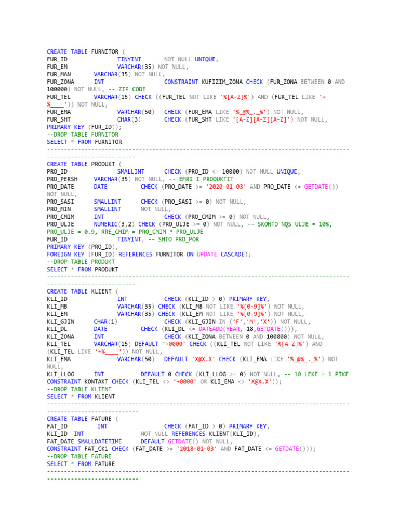Click the '-- SHTO PRO_POR' comment

174,239
